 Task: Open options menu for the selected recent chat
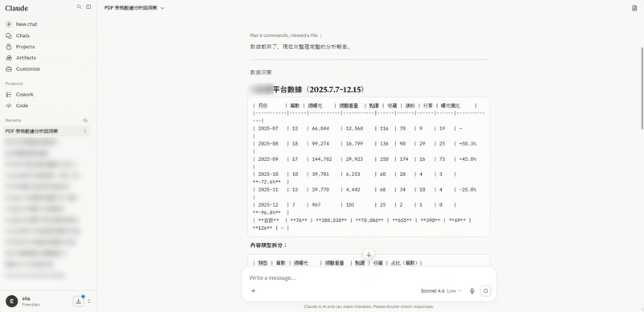[x=85, y=131]
